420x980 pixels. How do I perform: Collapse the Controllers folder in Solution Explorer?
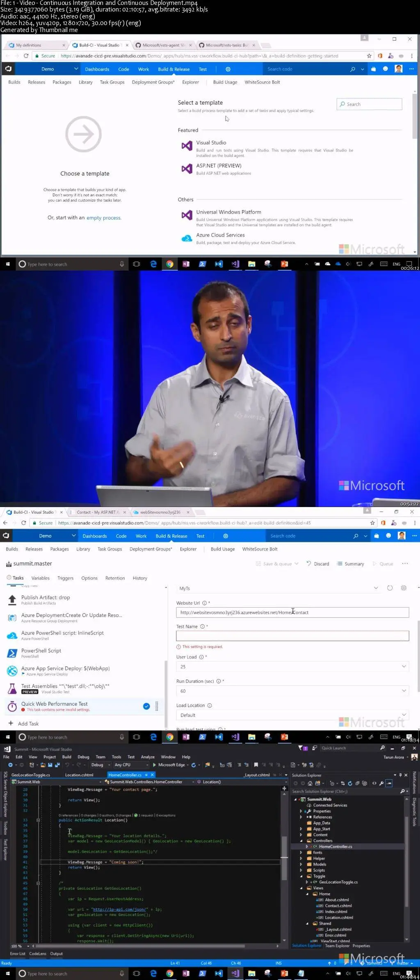pyautogui.click(x=301, y=840)
